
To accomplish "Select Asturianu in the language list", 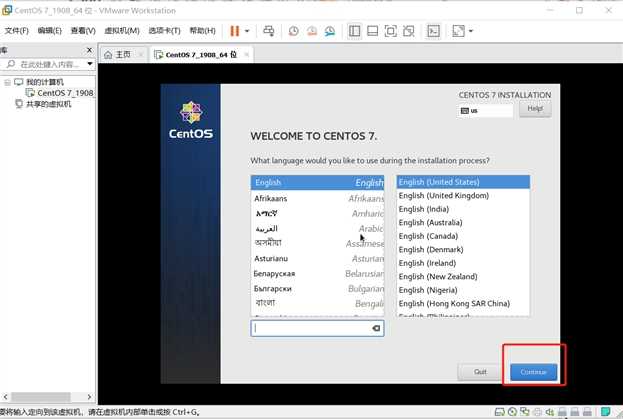I will pos(317,259).
